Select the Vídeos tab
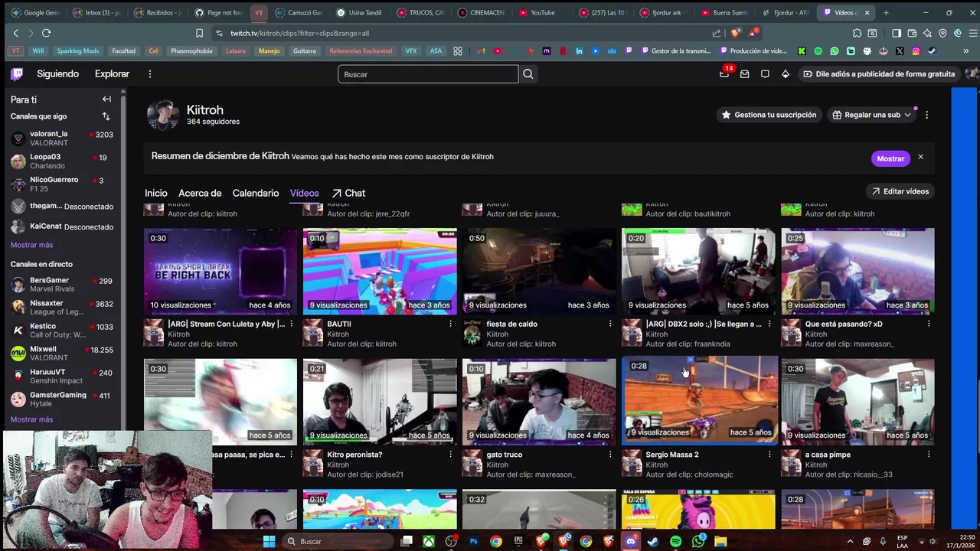This screenshot has height=551, width=980. [x=304, y=193]
